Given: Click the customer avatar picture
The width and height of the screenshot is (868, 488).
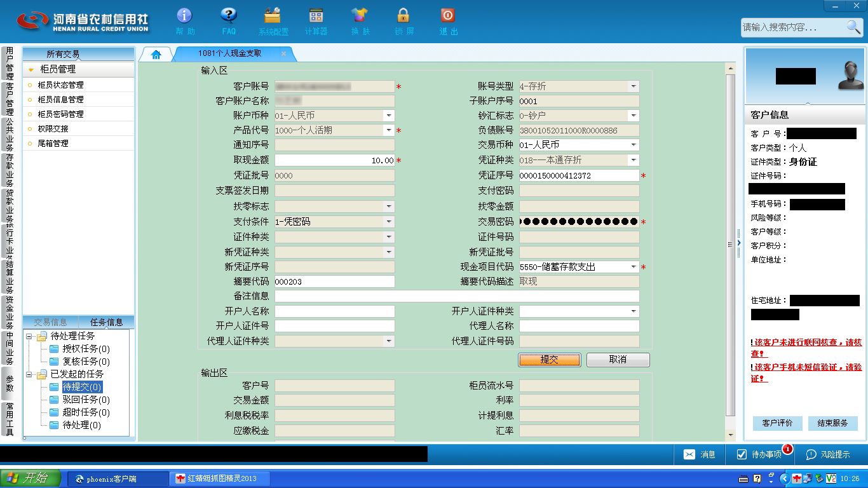Looking at the screenshot, I should 851,75.
